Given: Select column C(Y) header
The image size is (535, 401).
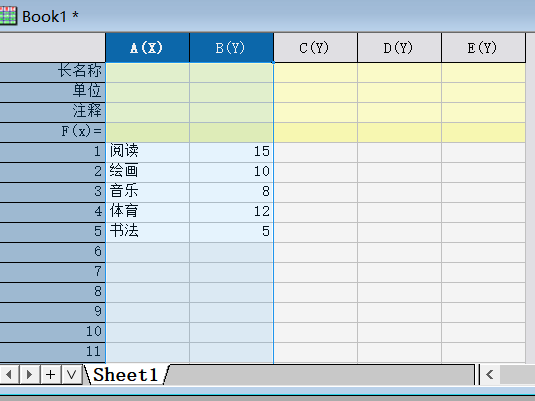Looking at the screenshot, I should pos(315,48).
